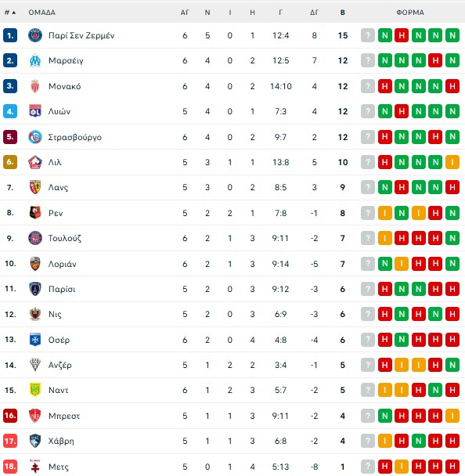465x476 pixels.
Task: Click the gray next-match ? box for Ρεν
Action: coord(368,213)
